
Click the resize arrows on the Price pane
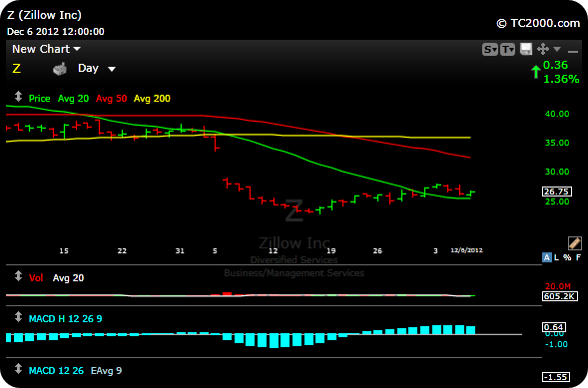coord(18,97)
